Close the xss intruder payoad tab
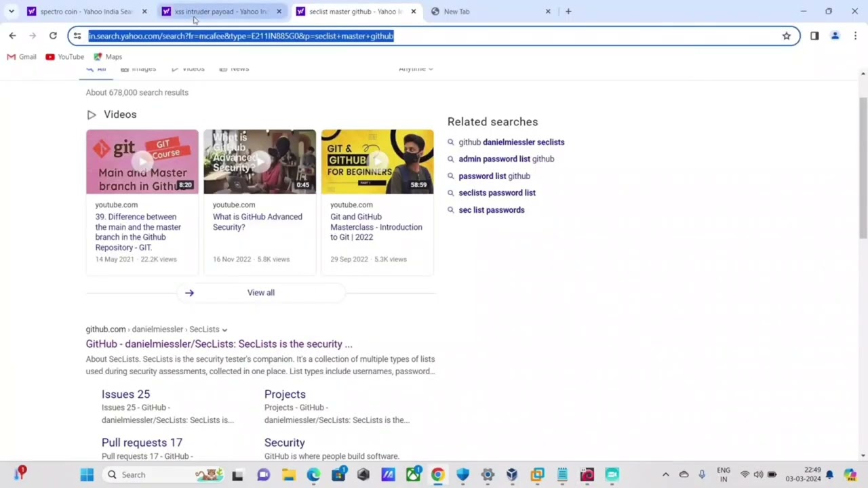868x488 pixels. tap(279, 12)
